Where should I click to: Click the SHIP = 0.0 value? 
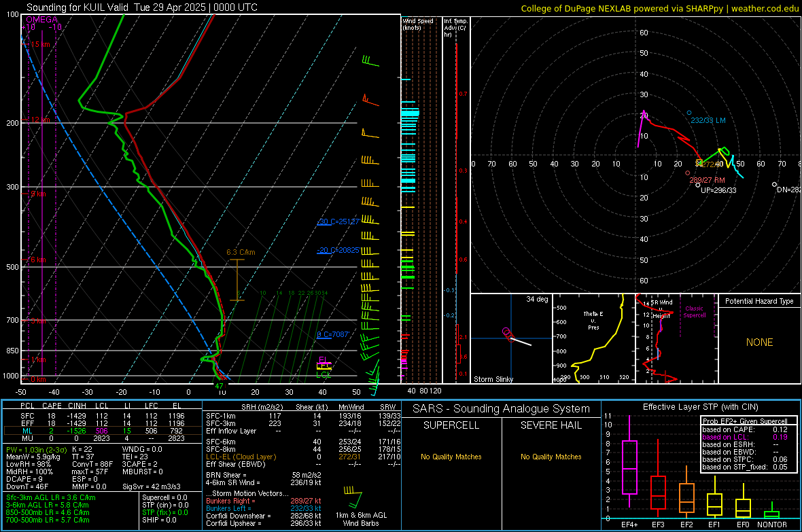(159, 520)
